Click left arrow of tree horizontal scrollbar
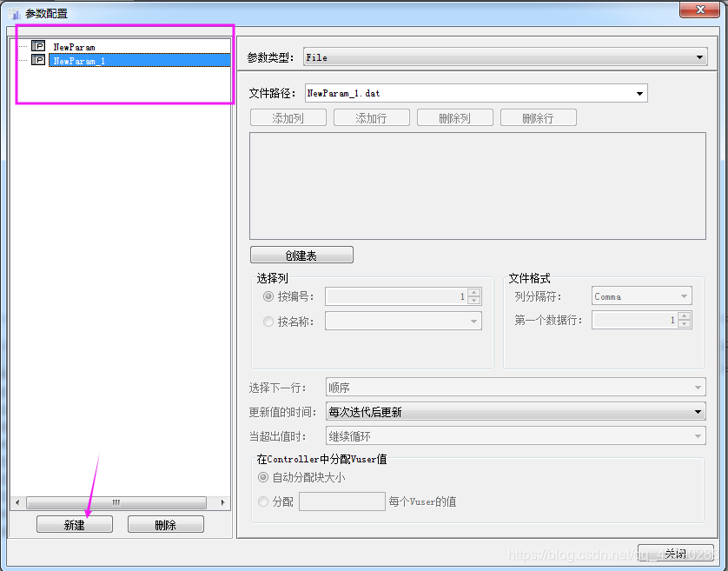 pyautogui.click(x=18, y=502)
